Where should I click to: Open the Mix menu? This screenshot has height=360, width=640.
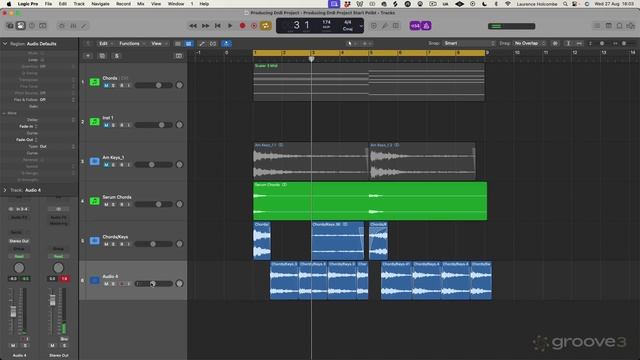click(x=140, y=4)
